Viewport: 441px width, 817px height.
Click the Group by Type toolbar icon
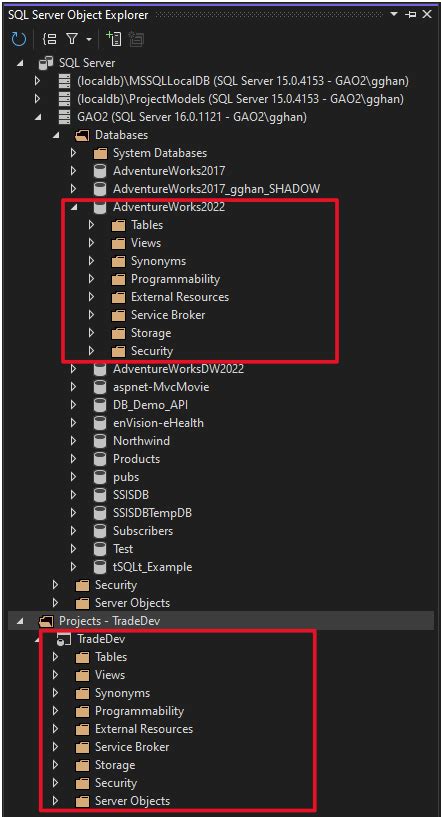click(x=50, y=39)
